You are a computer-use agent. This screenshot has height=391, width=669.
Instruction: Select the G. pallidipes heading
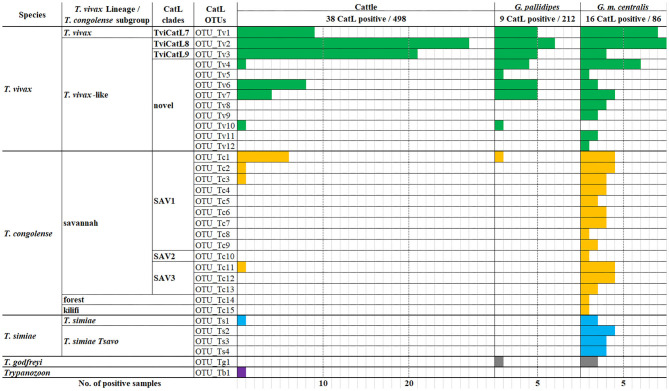[537, 7]
